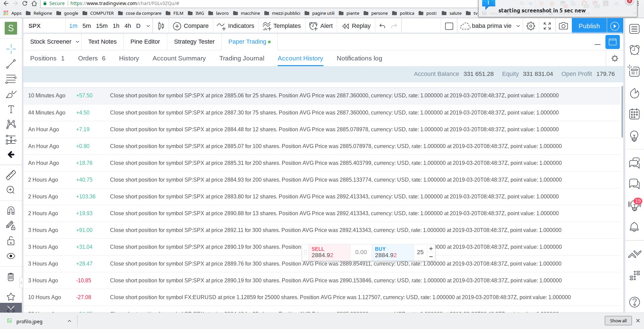This screenshot has height=329, width=644.
Task: Expand the Stock Screener dropdown arrow
Action: click(77, 42)
